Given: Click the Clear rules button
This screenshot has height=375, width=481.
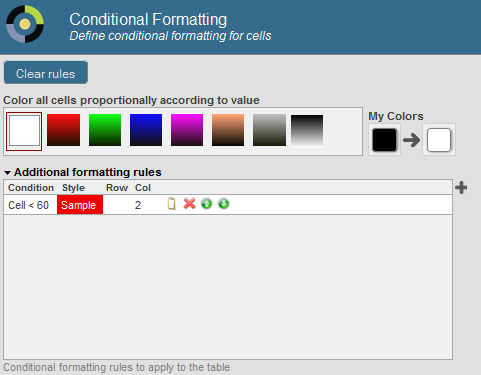Looking at the screenshot, I should tap(46, 72).
